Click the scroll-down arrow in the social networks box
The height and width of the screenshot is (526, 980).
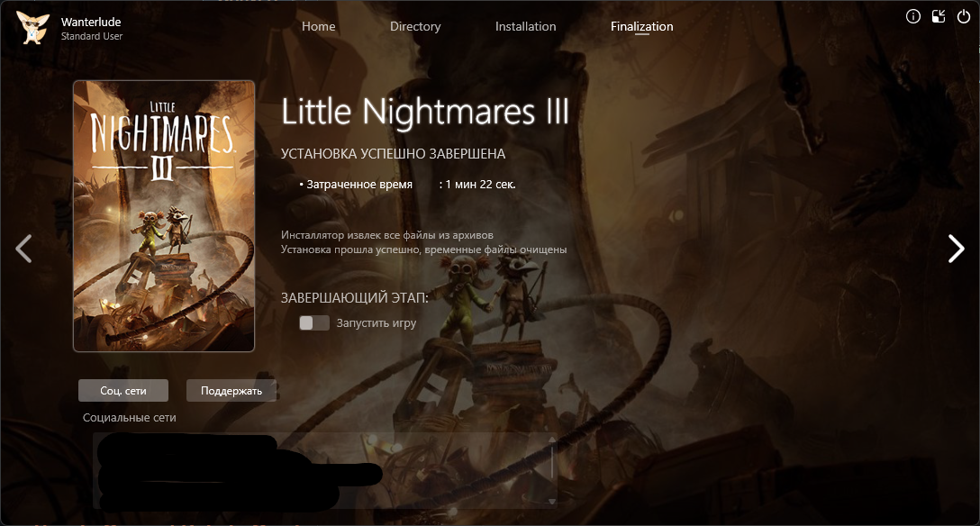coord(551,501)
